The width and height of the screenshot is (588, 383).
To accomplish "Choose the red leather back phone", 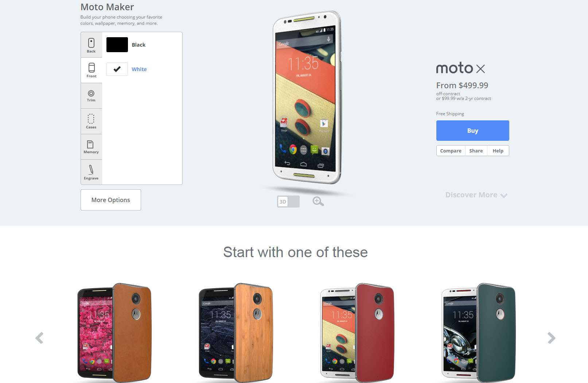I will click(x=357, y=333).
